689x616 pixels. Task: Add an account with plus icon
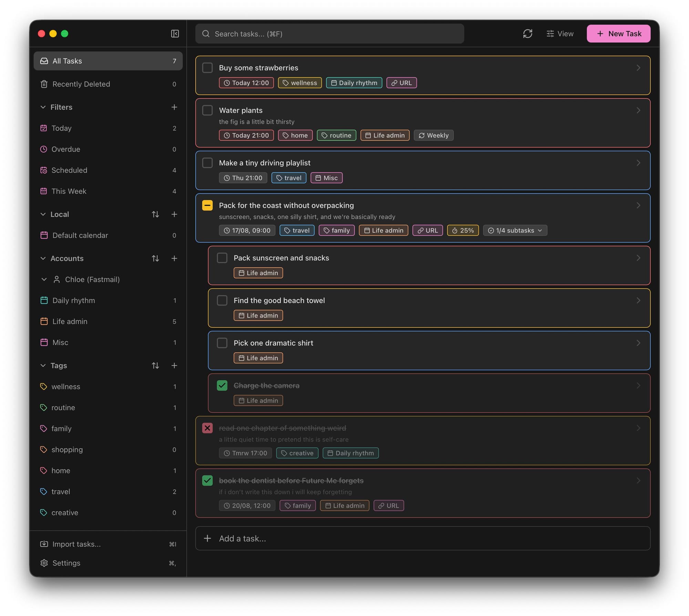point(174,258)
